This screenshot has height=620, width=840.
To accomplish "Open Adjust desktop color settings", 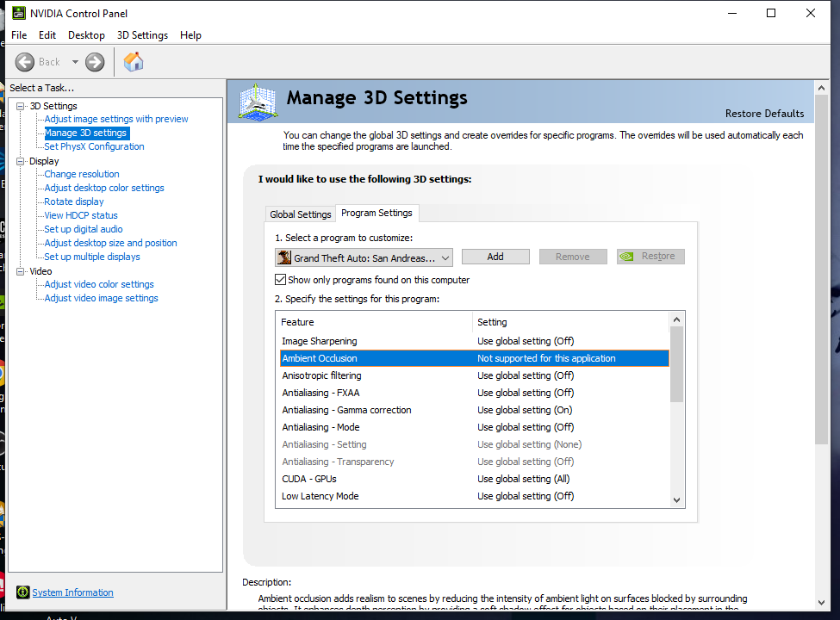I will pos(104,188).
